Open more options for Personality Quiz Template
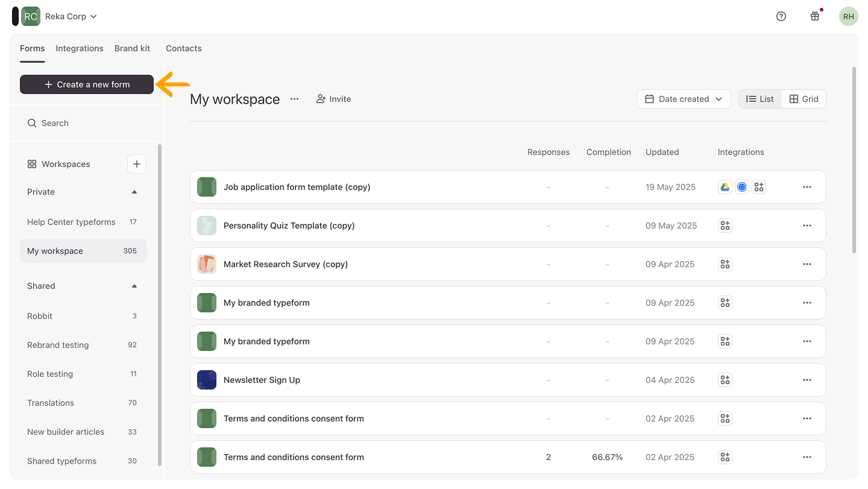The width and height of the screenshot is (868, 489). pos(807,226)
